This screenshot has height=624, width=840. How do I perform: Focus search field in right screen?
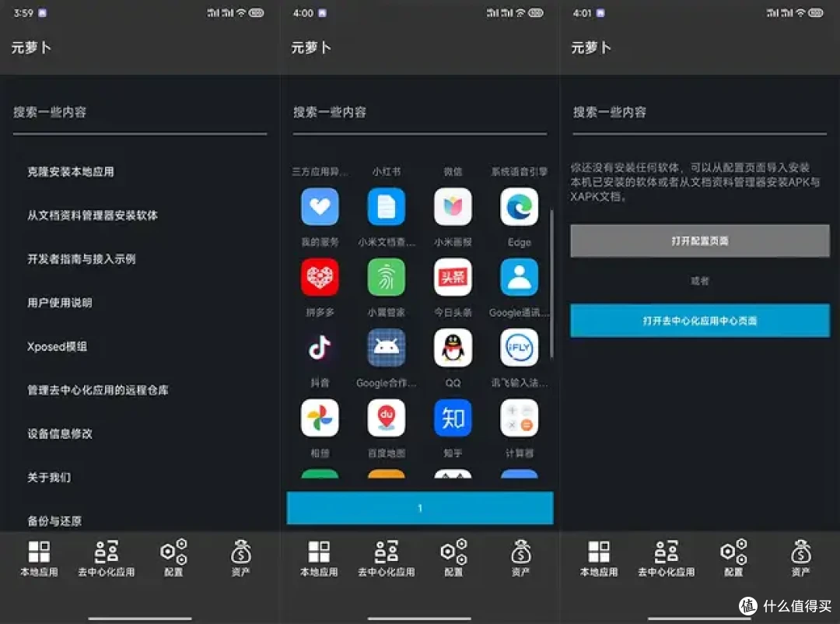tap(700, 115)
